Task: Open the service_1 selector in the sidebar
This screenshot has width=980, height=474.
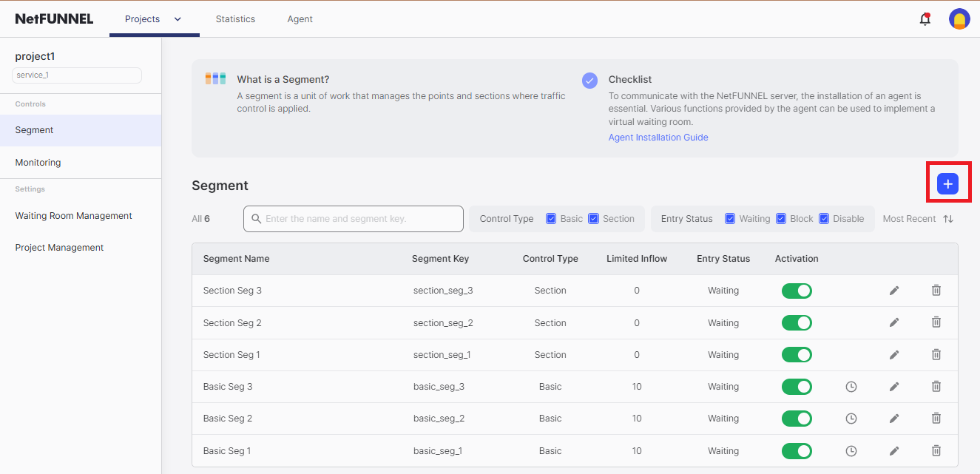Action: (x=76, y=75)
